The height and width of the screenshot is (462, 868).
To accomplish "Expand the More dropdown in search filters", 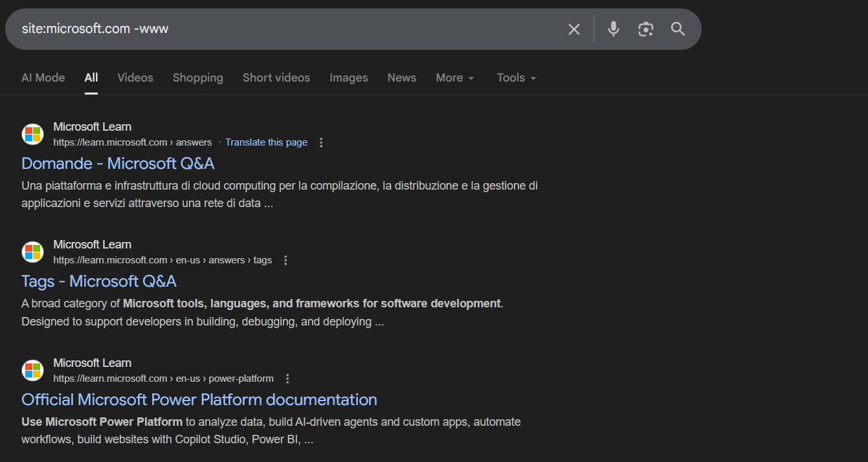I will point(455,78).
